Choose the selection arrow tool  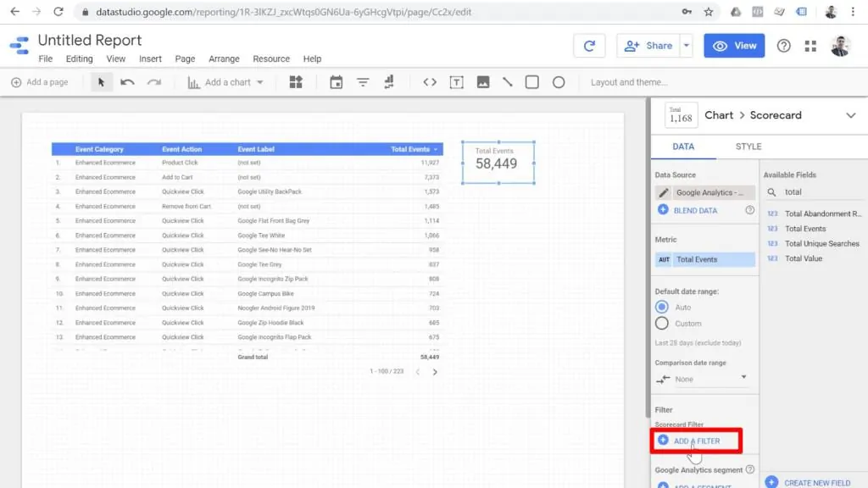pos(101,82)
